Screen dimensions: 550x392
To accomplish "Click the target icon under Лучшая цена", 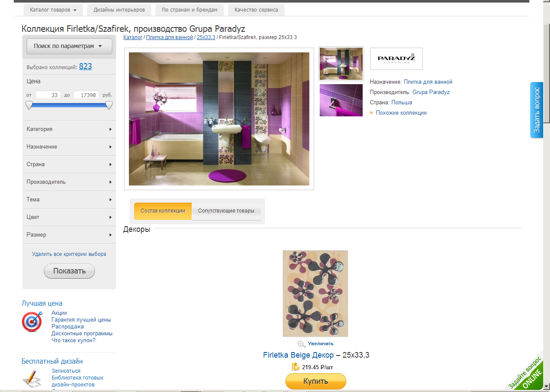I will coord(32,322).
